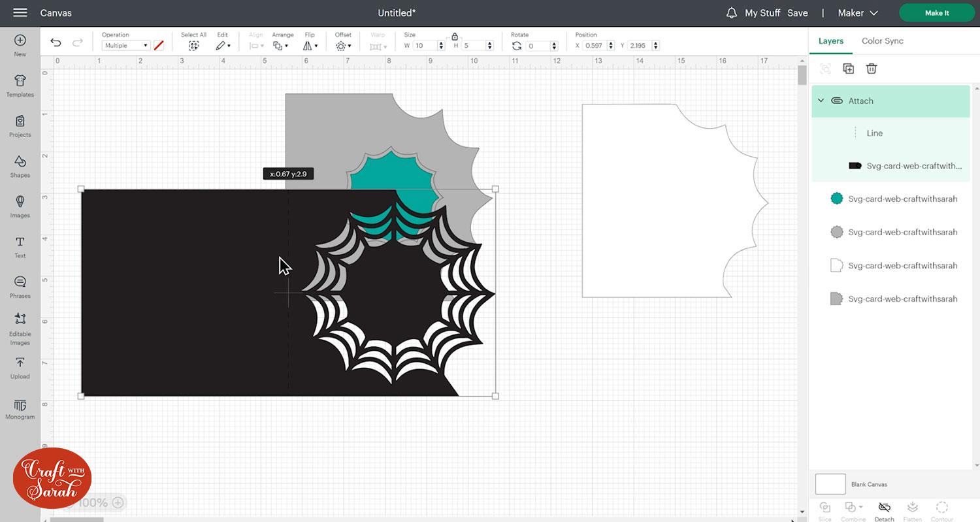Open the Projects panel
This screenshot has width=980, height=522.
[x=20, y=126]
